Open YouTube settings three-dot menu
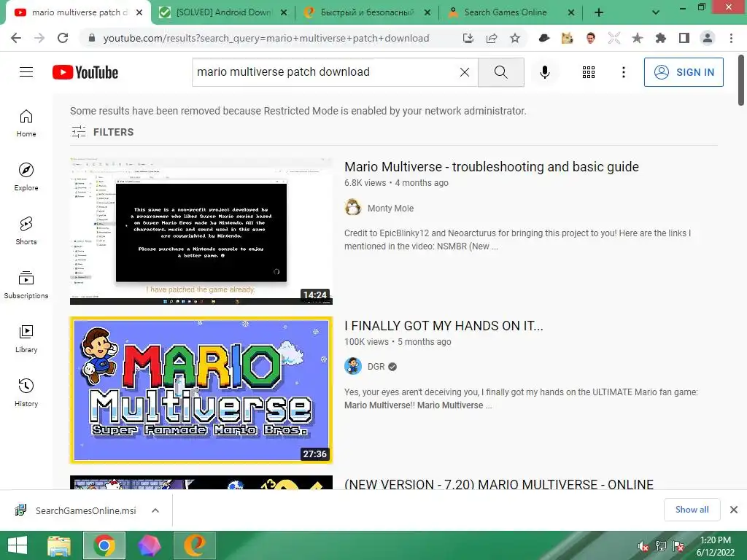This screenshot has width=747, height=560. [623, 72]
